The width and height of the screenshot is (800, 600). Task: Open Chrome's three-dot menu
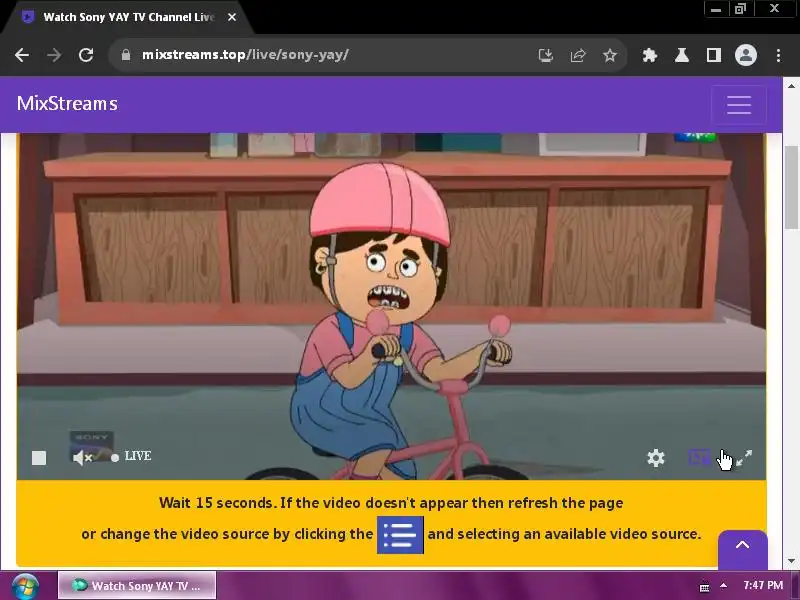[x=778, y=55]
